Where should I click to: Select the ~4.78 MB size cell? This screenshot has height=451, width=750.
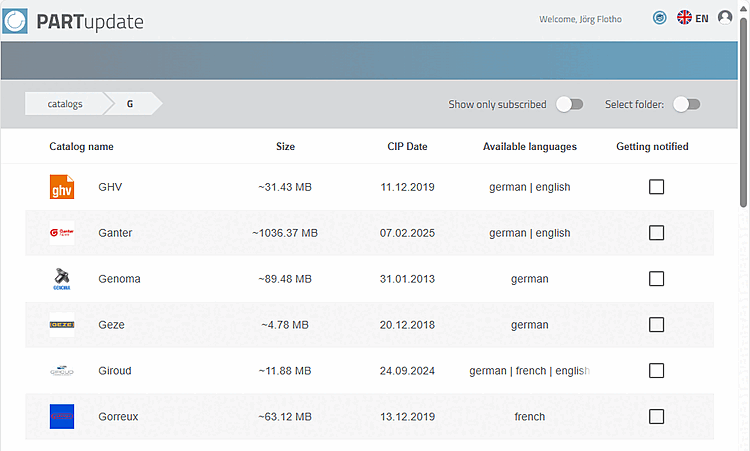tap(285, 325)
